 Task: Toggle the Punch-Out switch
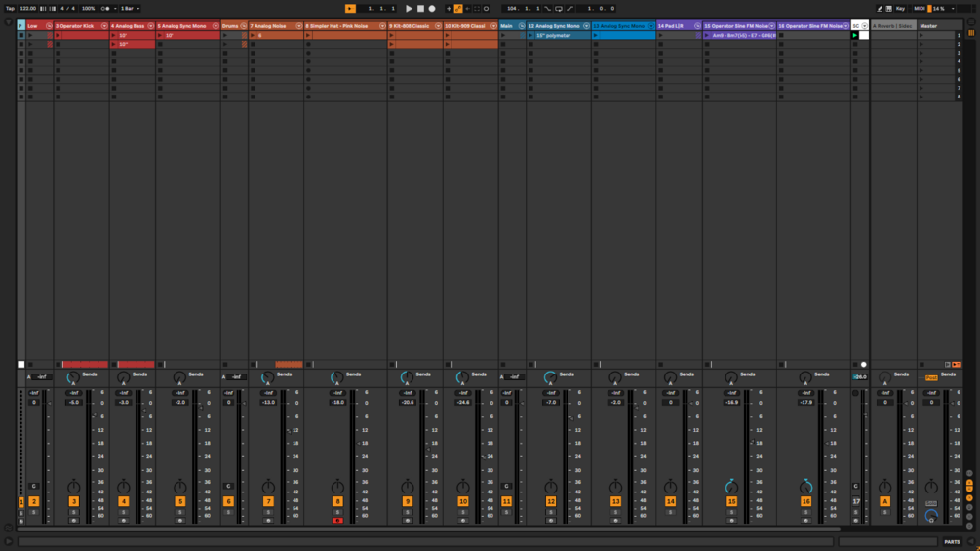point(570,9)
